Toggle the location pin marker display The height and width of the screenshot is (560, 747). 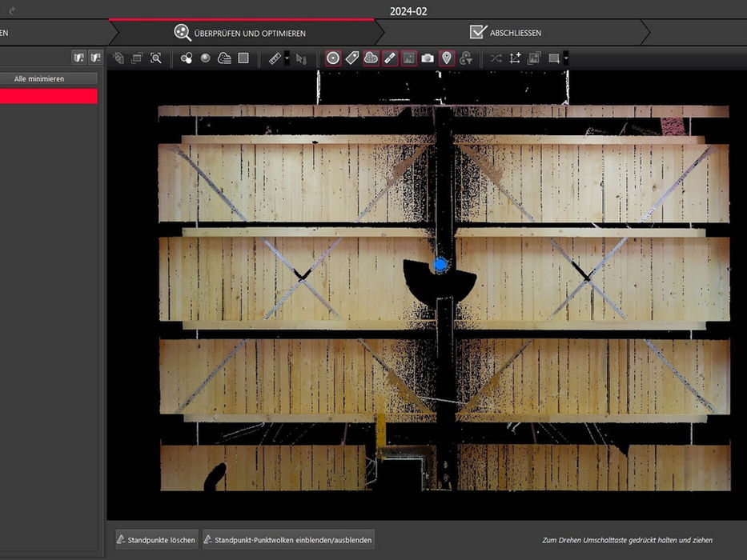[x=447, y=58]
